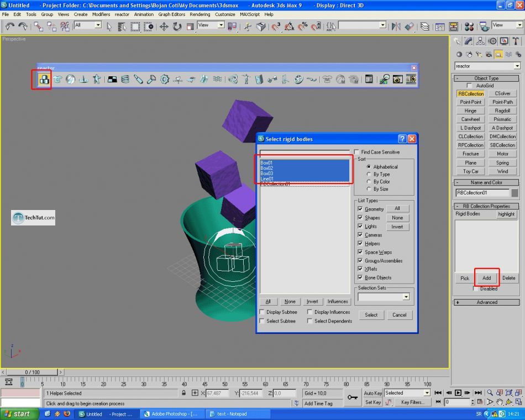Collapse the Name and Color rollout
Screen dimensions: 525x420
tap(486, 182)
